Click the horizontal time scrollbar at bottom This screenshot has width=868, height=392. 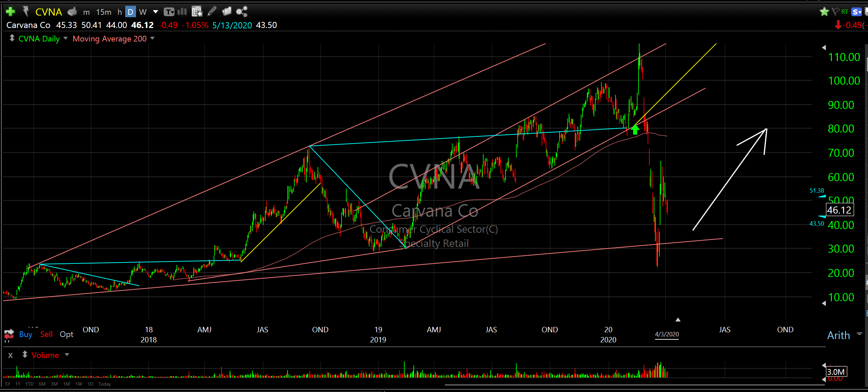click(x=634, y=385)
